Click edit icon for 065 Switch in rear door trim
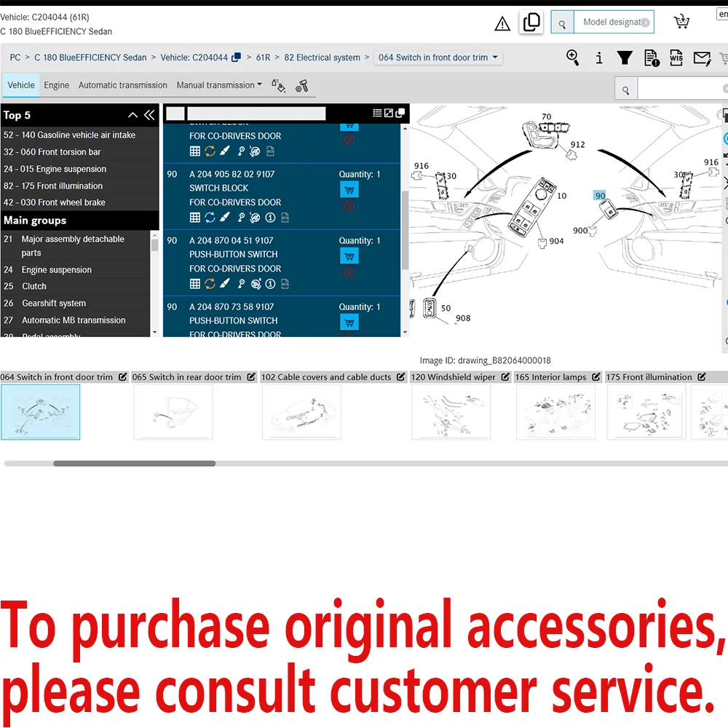This screenshot has height=728, width=728. click(x=251, y=377)
